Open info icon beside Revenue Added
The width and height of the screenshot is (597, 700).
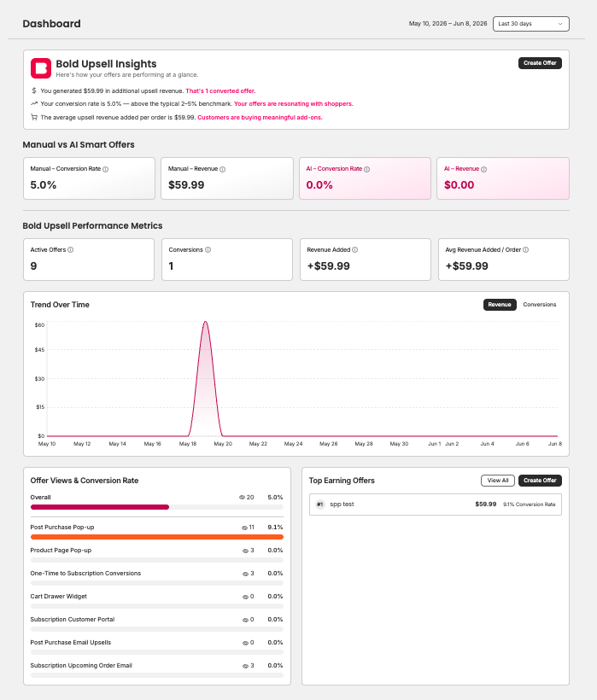pos(354,249)
